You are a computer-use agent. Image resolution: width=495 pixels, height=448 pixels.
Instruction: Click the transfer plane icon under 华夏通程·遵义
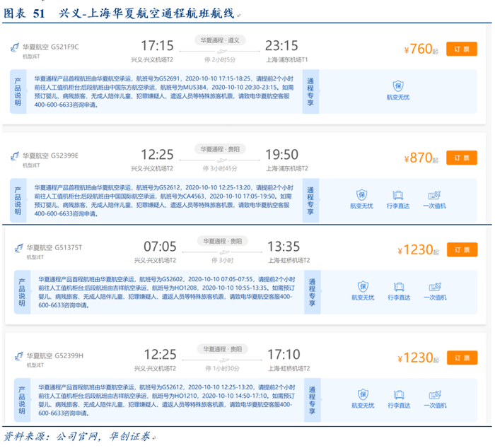[221, 51]
